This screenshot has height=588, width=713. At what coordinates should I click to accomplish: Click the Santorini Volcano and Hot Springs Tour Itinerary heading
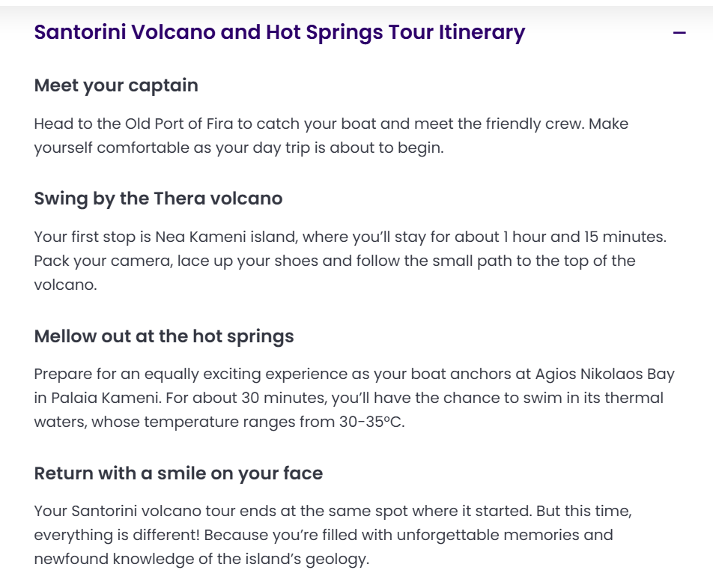tap(279, 32)
